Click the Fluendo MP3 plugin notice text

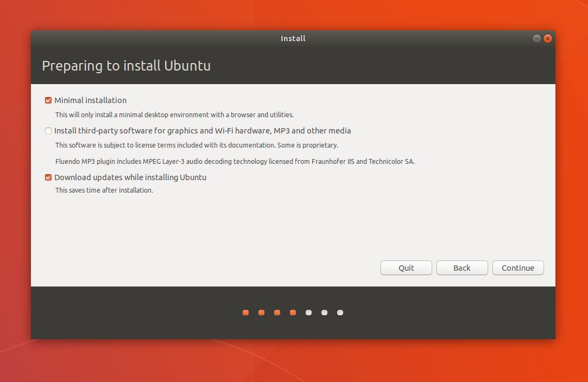click(x=235, y=162)
